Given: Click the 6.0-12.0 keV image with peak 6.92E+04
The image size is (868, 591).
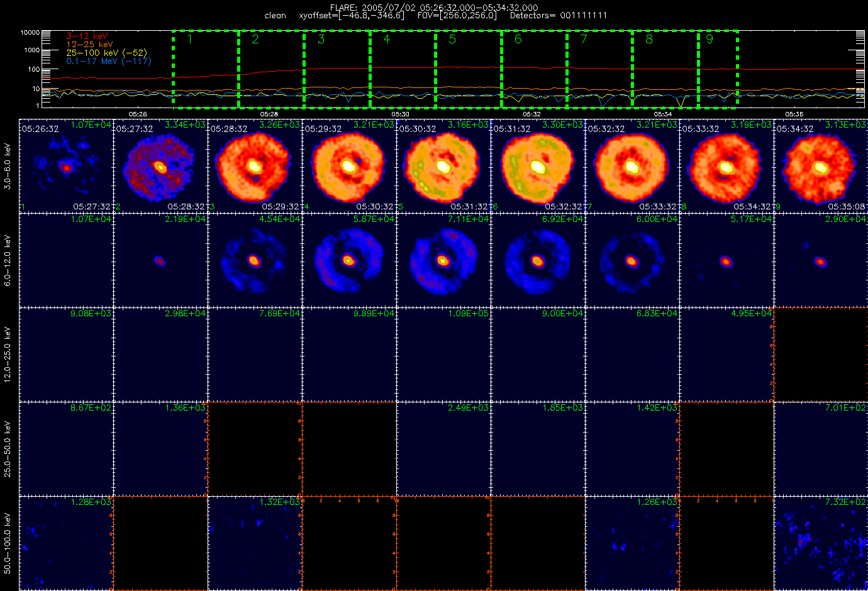Looking at the screenshot, I should point(538,260).
